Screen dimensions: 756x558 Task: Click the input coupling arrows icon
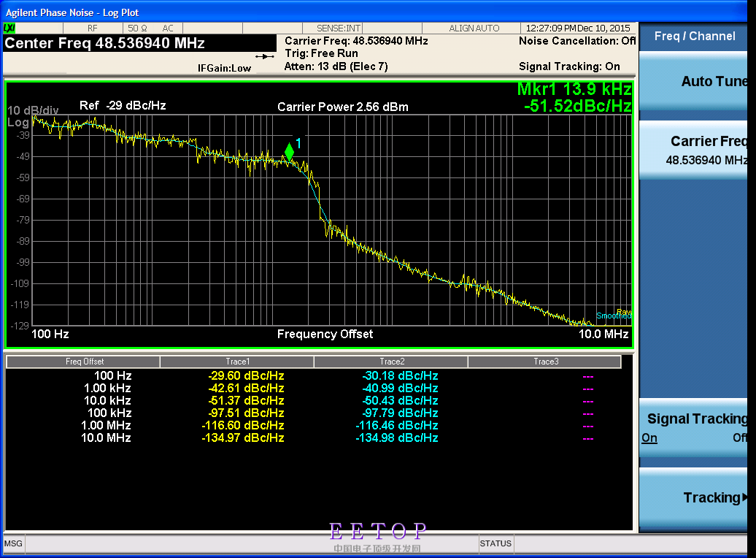tap(263, 56)
